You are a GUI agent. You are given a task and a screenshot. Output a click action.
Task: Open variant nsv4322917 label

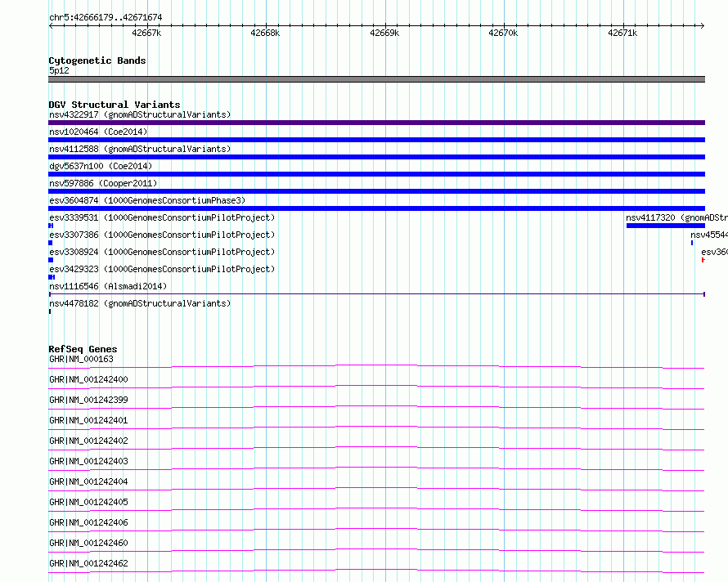tap(140, 114)
